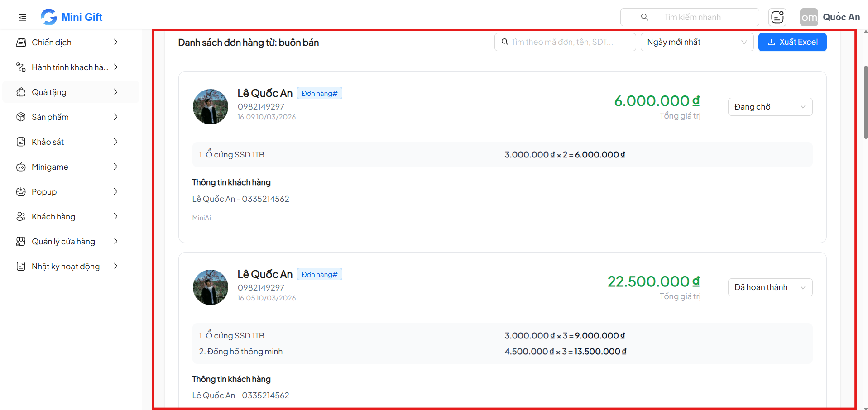868x410 pixels.
Task: Open the notification icon beside quick search
Action: [x=777, y=17]
